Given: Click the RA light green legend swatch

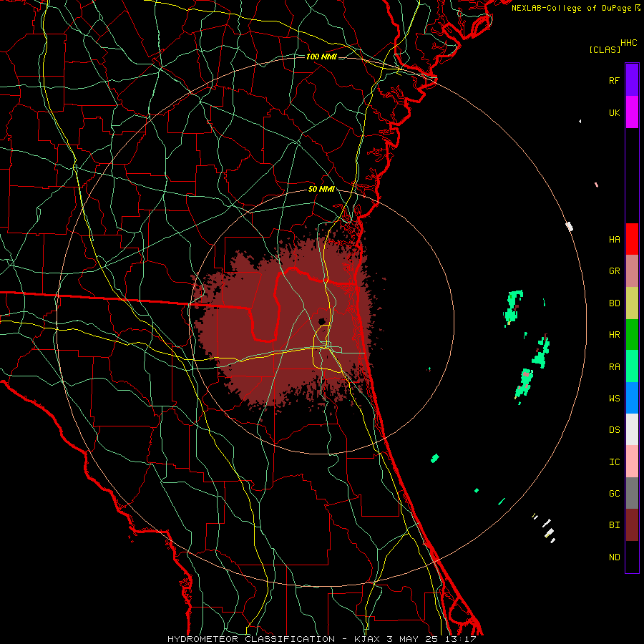Looking at the screenshot, I should [x=632, y=366].
